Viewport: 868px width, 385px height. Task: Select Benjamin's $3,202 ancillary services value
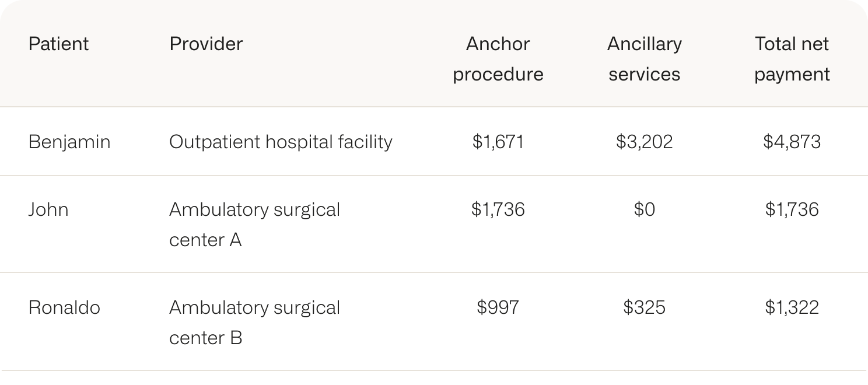tap(645, 142)
